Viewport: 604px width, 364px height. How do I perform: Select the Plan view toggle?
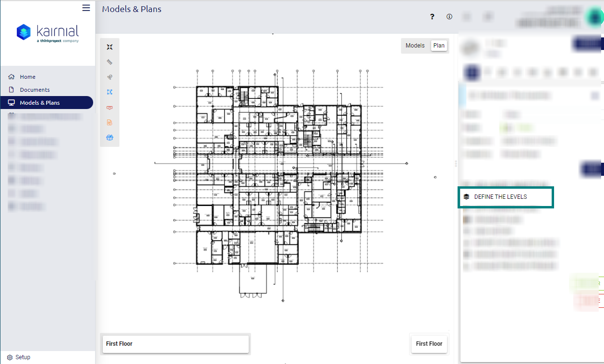pyautogui.click(x=439, y=46)
